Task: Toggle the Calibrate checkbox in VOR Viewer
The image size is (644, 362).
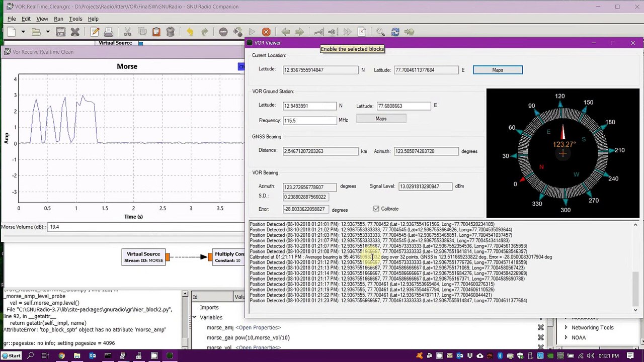Action: click(x=376, y=209)
